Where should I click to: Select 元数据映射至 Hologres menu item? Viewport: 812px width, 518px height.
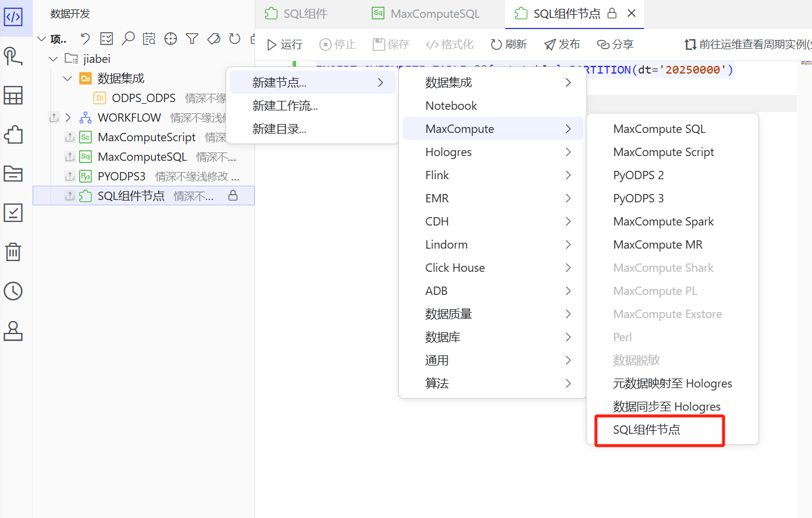pos(673,383)
